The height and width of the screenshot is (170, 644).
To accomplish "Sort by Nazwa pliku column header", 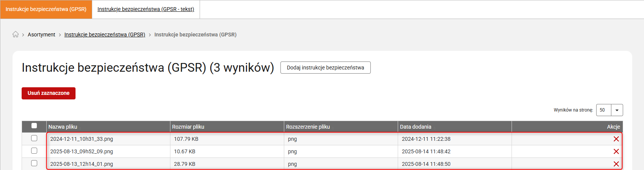I will (x=63, y=127).
